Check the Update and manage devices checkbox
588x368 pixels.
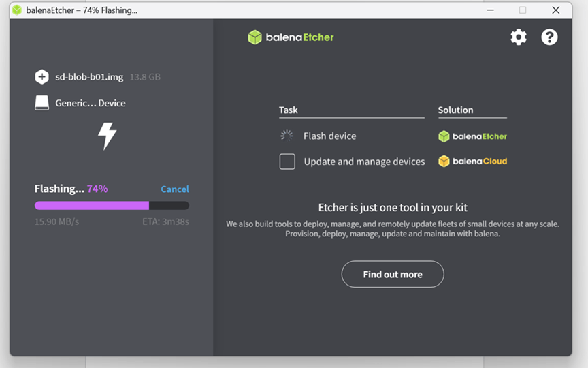coord(287,162)
